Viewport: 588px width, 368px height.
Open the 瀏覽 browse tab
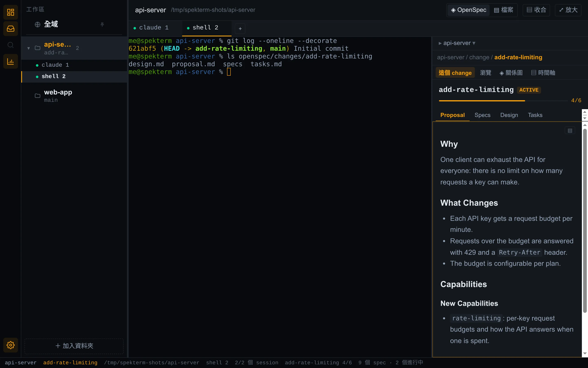[x=486, y=73]
